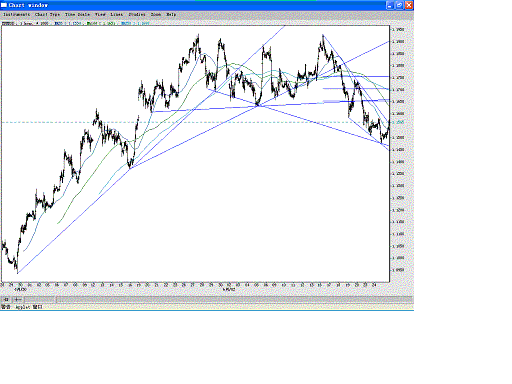Open the Lines menu
The width and height of the screenshot is (512, 384).
[117, 15]
